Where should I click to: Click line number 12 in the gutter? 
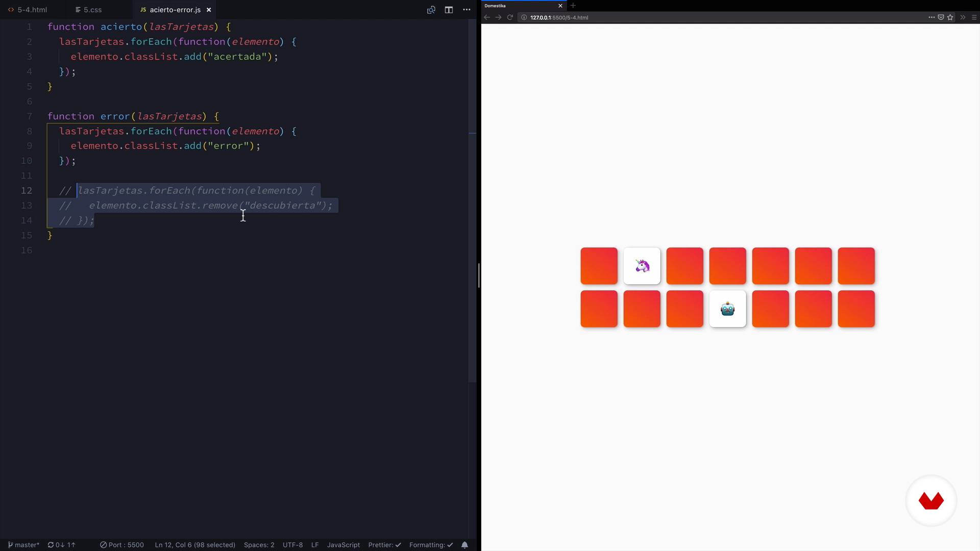[x=27, y=190]
